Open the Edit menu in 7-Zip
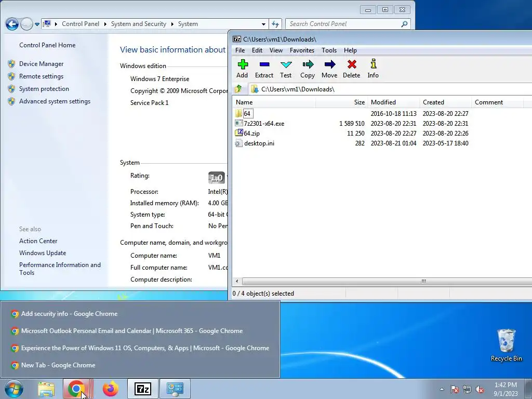 point(257,50)
